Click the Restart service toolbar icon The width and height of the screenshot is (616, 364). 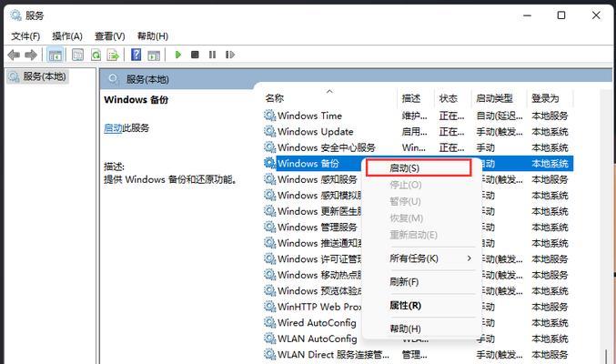click(x=230, y=55)
